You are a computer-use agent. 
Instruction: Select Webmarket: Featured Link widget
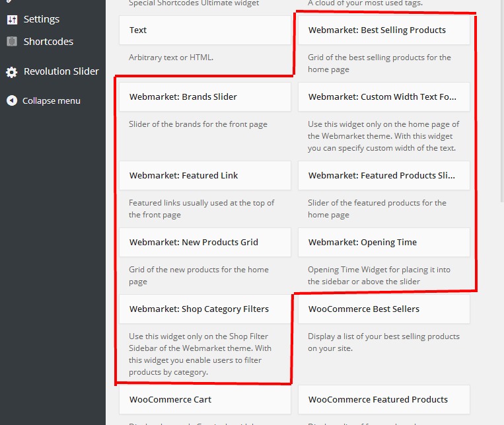205,175
